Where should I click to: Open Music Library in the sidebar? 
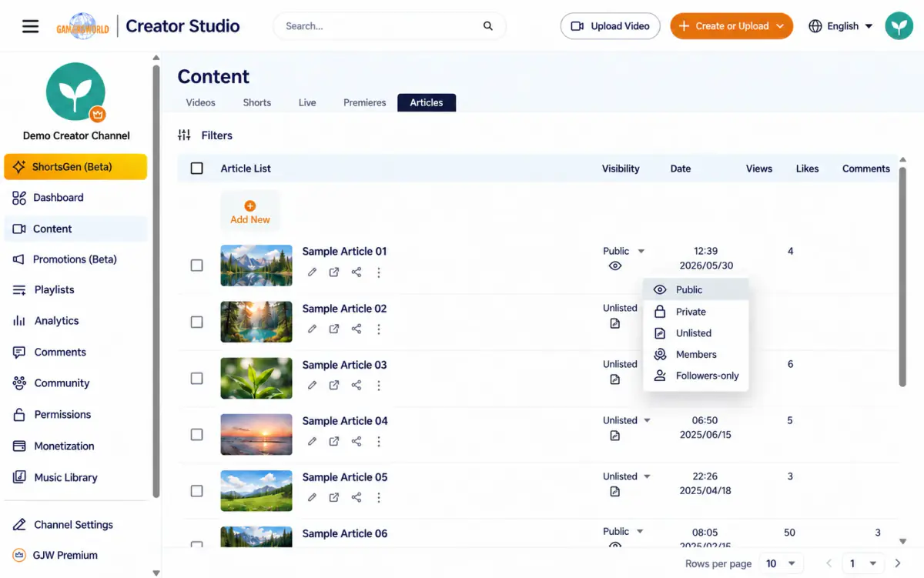point(75,477)
